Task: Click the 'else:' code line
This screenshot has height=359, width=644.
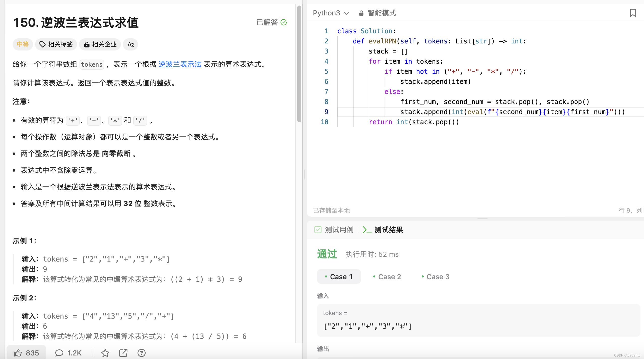Action: (x=394, y=92)
